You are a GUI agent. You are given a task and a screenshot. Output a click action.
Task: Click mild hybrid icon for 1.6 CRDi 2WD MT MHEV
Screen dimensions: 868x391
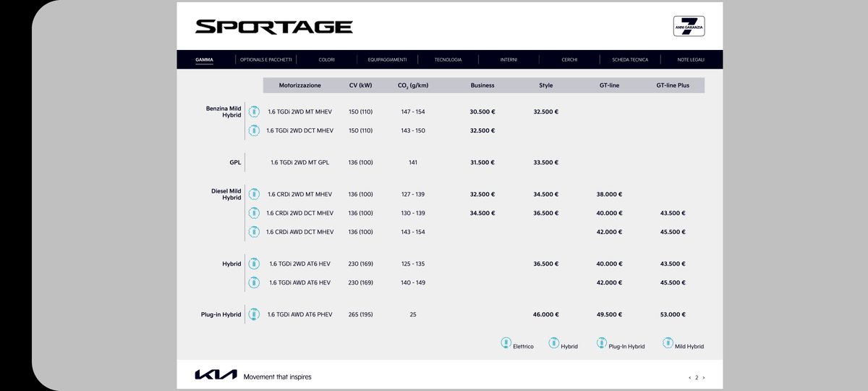tap(254, 194)
